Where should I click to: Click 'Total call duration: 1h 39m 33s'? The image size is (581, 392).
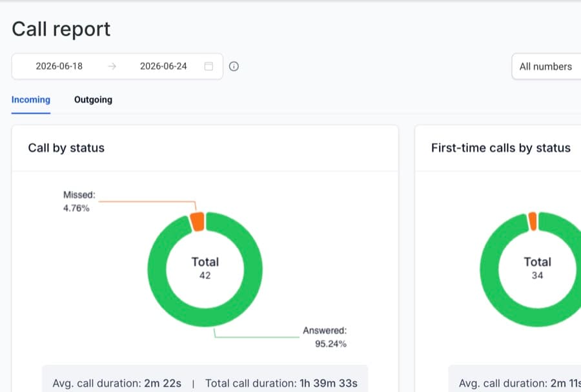(x=281, y=383)
